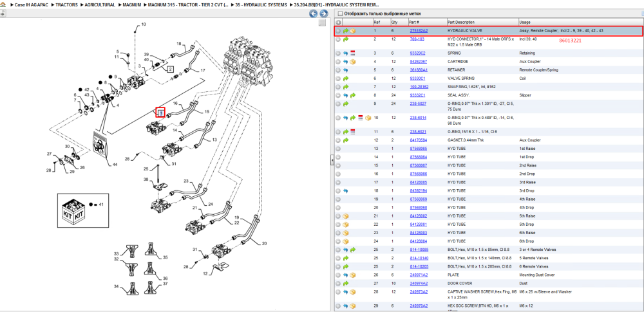
Task: Click green arrow icon in SNAP RING row
Action: pos(346,87)
